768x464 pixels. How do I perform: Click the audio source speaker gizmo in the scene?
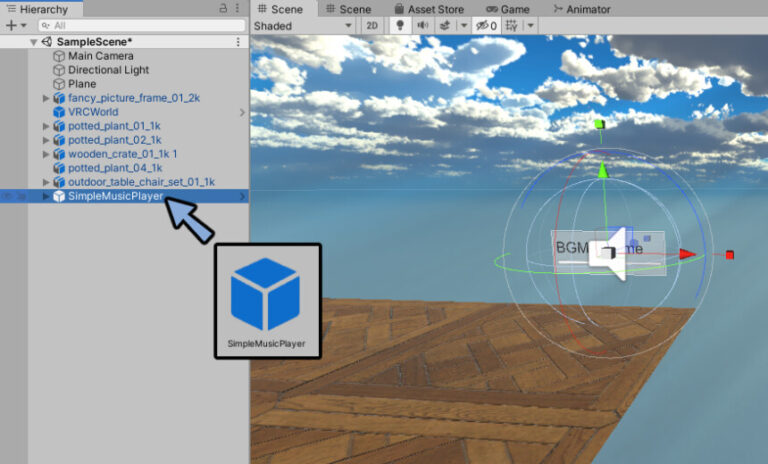pos(610,255)
